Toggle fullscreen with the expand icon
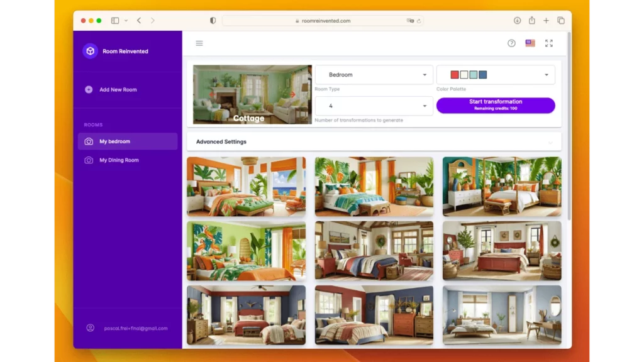644x362 pixels. [x=549, y=43]
